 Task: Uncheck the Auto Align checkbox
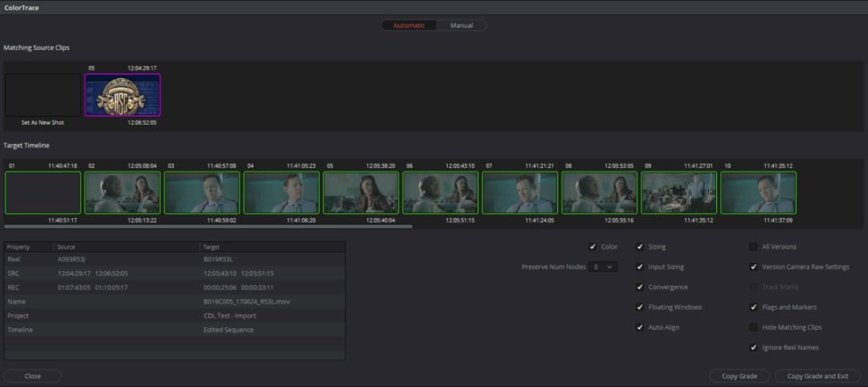(x=640, y=327)
